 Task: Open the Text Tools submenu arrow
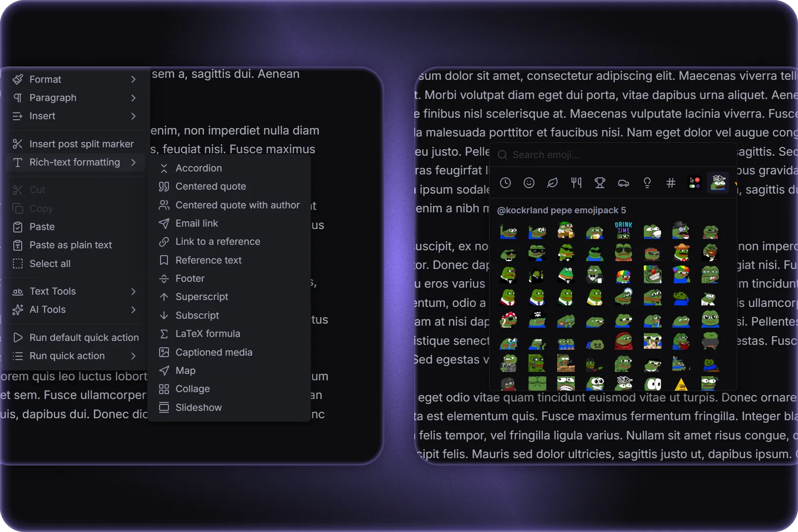pyautogui.click(x=133, y=292)
